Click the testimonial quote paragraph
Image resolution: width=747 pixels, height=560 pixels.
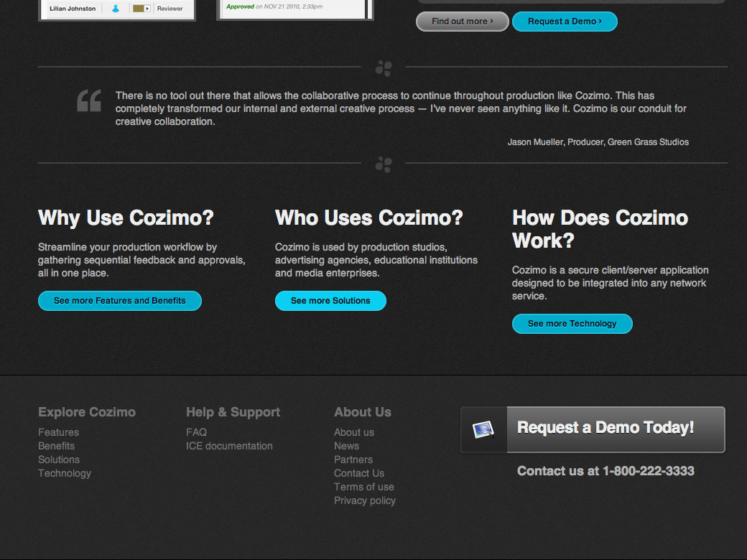tap(401, 108)
